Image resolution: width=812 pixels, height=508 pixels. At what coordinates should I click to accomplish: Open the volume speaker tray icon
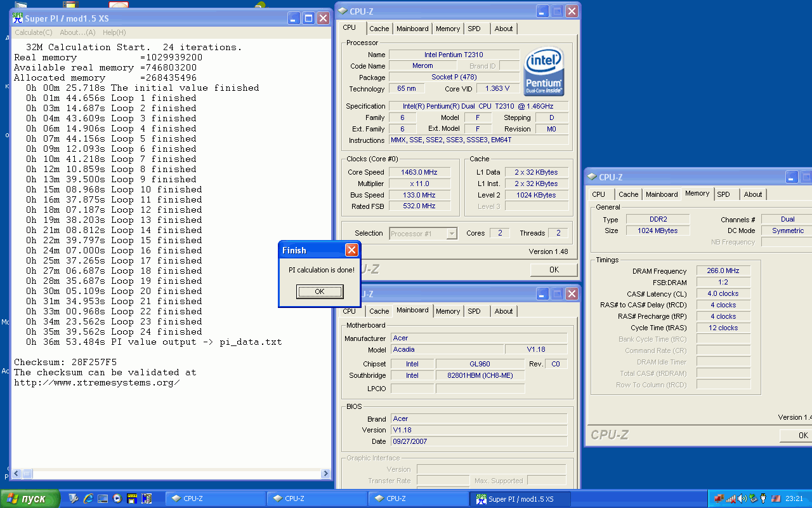click(742, 498)
